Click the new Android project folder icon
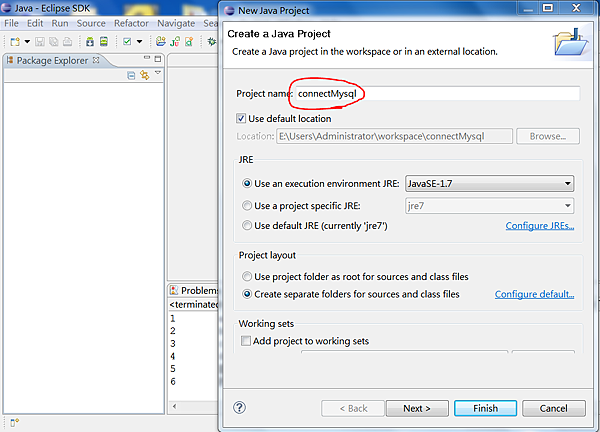This screenshot has width=600, height=432. [161, 41]
